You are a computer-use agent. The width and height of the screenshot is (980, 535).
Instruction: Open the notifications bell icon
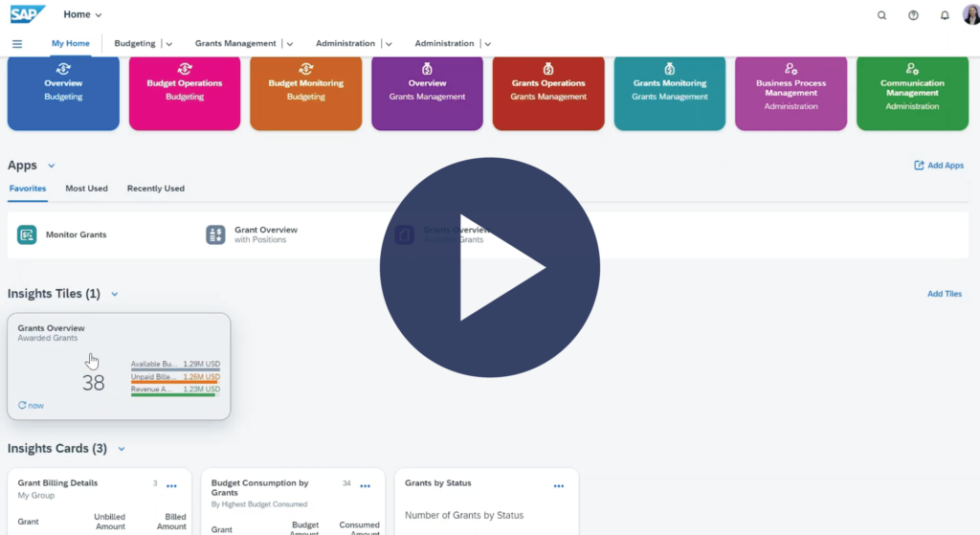945,15
